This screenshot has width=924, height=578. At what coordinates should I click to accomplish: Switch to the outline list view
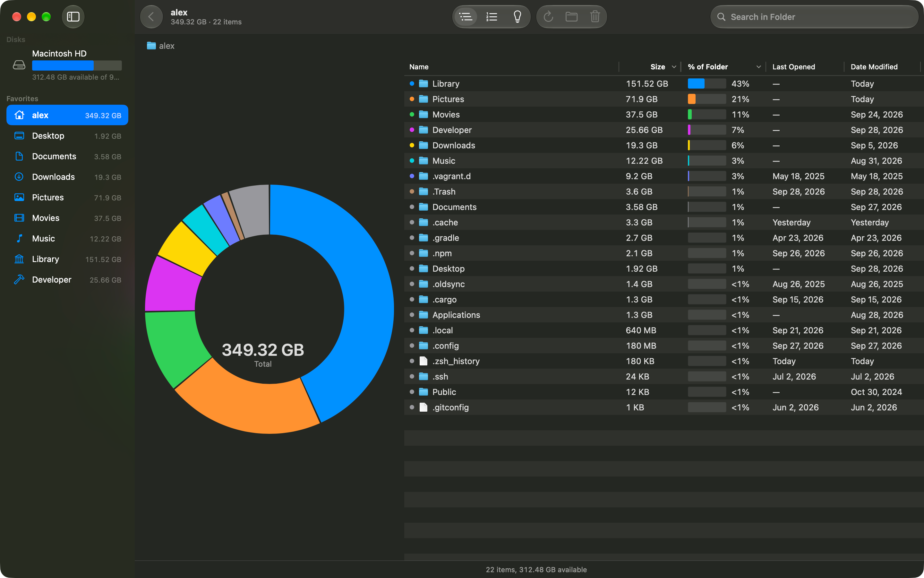coord(466,17)
